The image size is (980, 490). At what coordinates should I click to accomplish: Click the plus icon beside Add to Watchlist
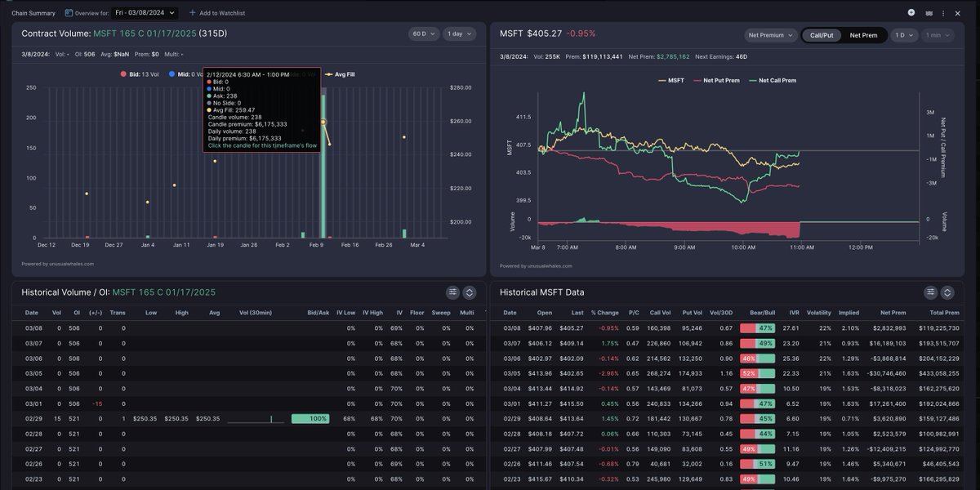(x=193, y=13)
